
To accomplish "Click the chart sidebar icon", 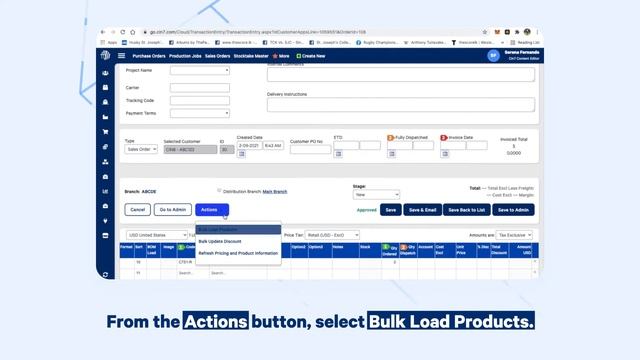I will click(105, 191).
